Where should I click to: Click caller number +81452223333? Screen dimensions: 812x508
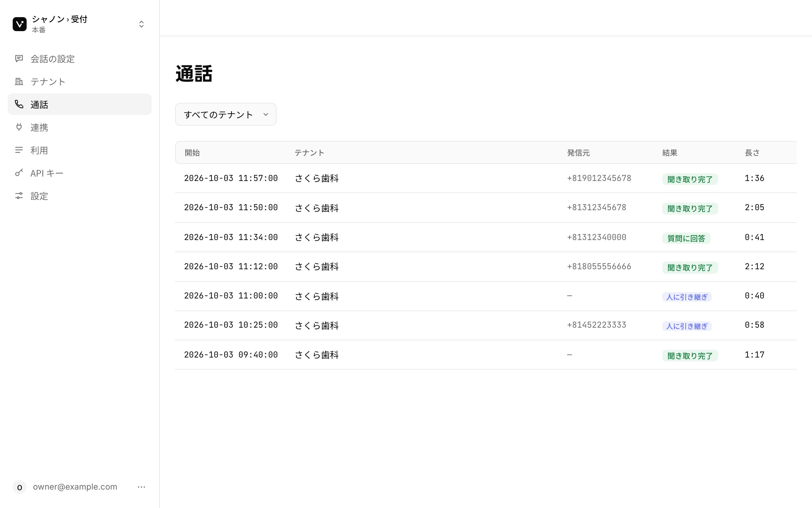[597, 325]
